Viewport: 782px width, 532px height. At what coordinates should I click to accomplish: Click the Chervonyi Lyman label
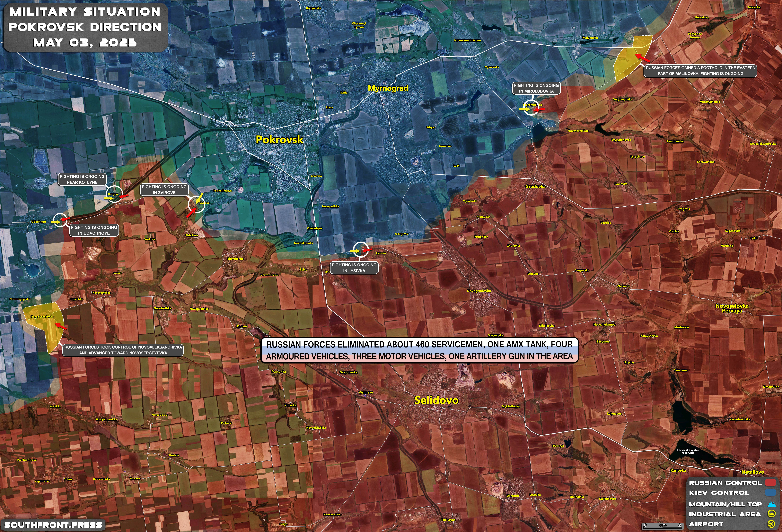[359, 25]
